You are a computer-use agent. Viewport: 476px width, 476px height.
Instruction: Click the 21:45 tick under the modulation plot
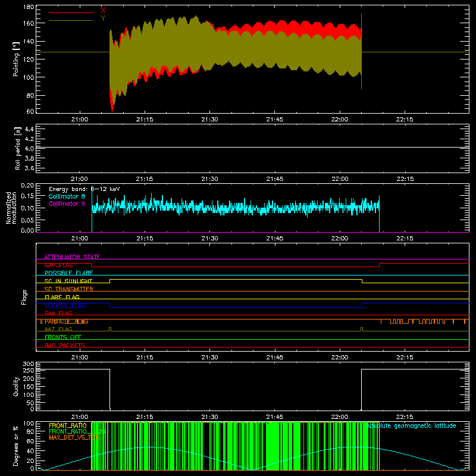pos(275,239)
